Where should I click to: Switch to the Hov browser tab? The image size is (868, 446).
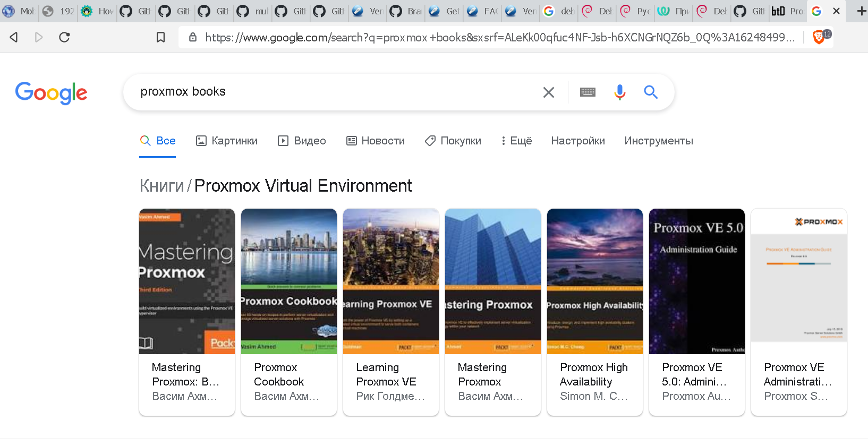click(98, 11)
